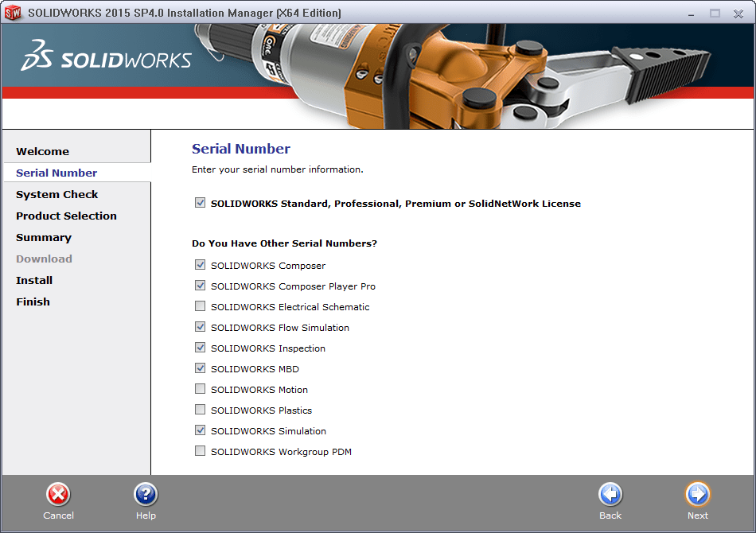Go Back with the left arrow icon

pyautogui.click(x=610, y=495)
